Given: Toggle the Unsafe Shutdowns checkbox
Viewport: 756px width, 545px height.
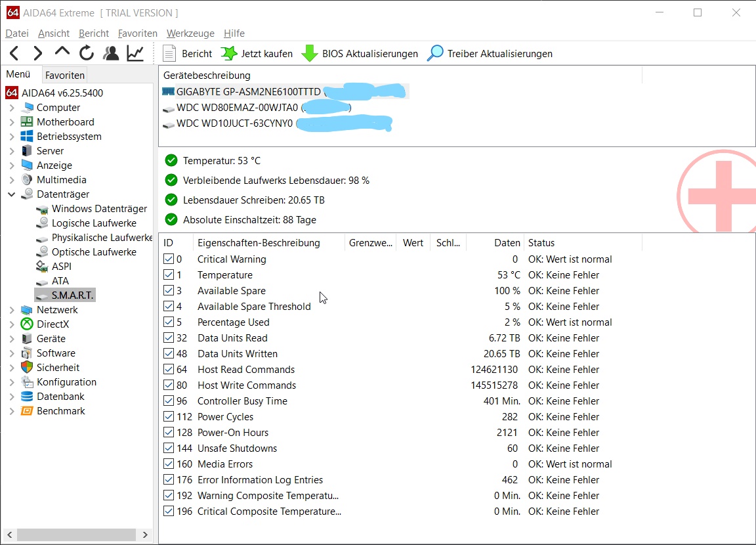Looking at the screenshot, I should pyautogui.click(x=168, y=448).
